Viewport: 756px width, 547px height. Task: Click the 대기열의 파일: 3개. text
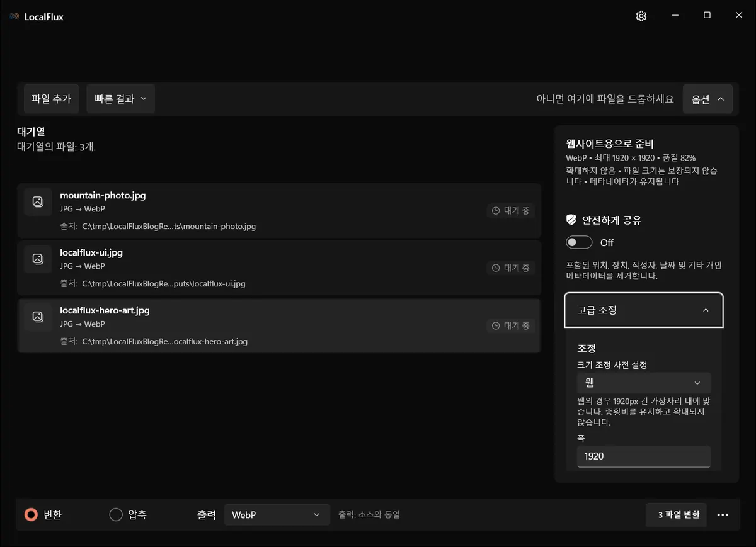(56, 147)
